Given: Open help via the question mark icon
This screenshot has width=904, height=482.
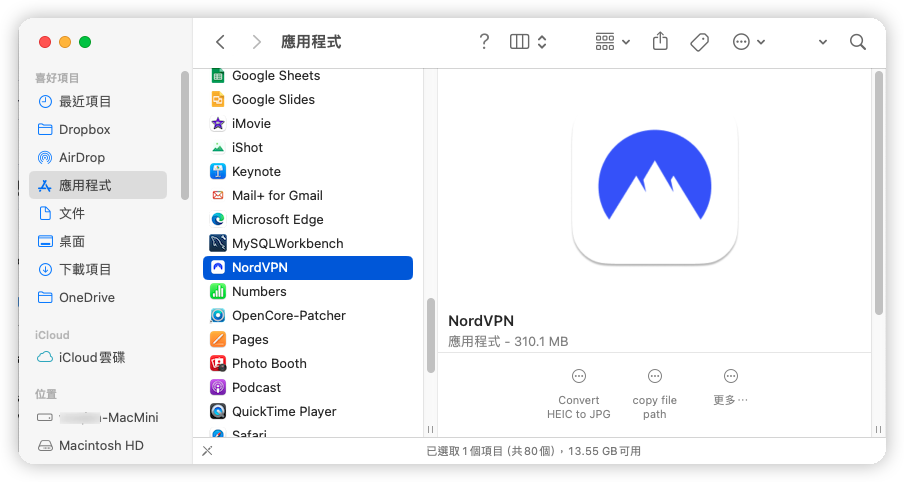Looking at the screenshot, I should tap(484, 42).
